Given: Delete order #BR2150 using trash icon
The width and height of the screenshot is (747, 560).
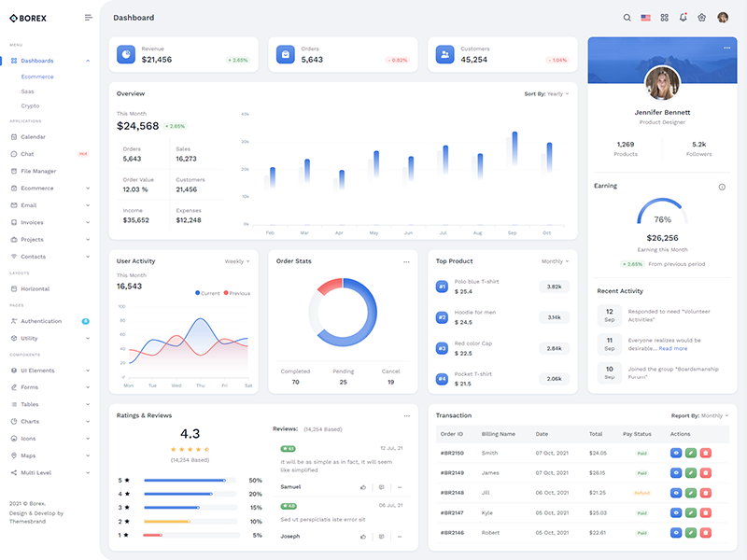Looking at the screenshot, I should pyautogui.click(x=706, y=453).
